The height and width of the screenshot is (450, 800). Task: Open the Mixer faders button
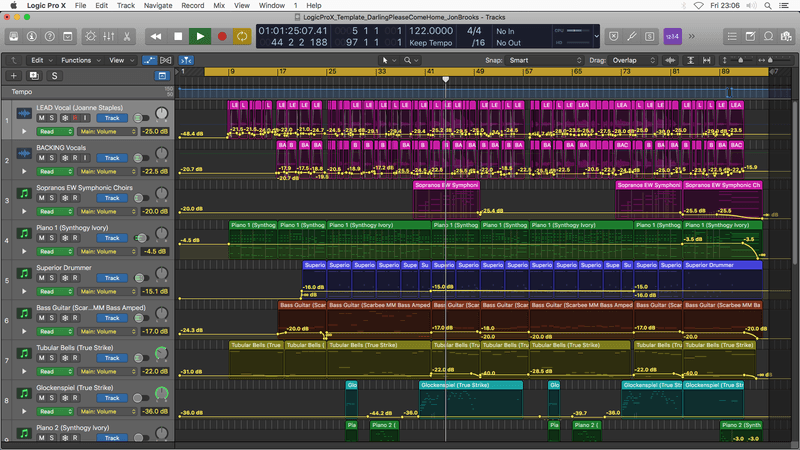[x=109, y=36]
